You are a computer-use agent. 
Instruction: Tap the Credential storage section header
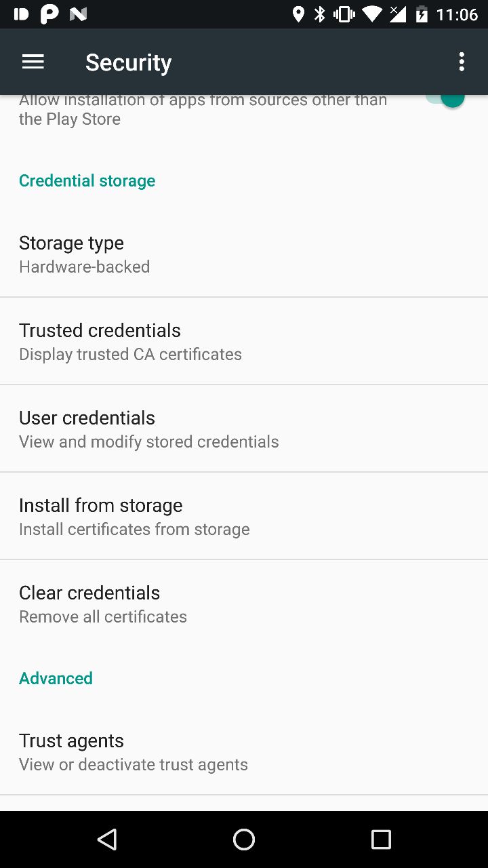pos(87,180)
